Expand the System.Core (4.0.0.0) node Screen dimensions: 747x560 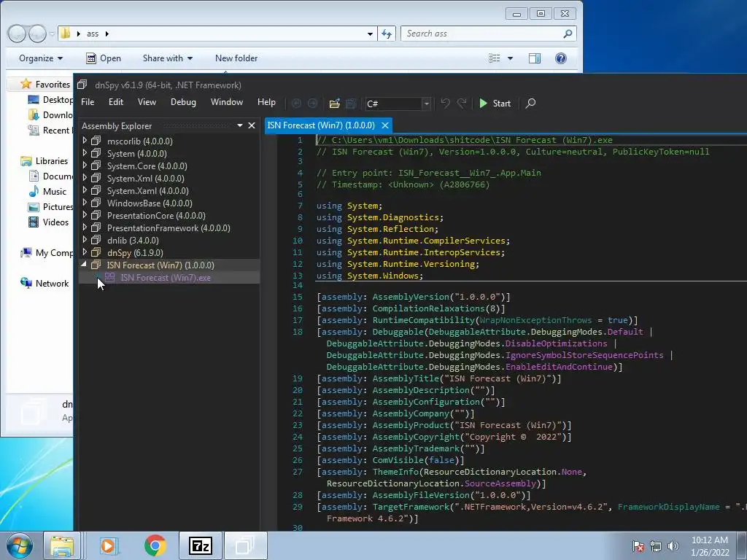pyautogui.click(x=85, y=166)
